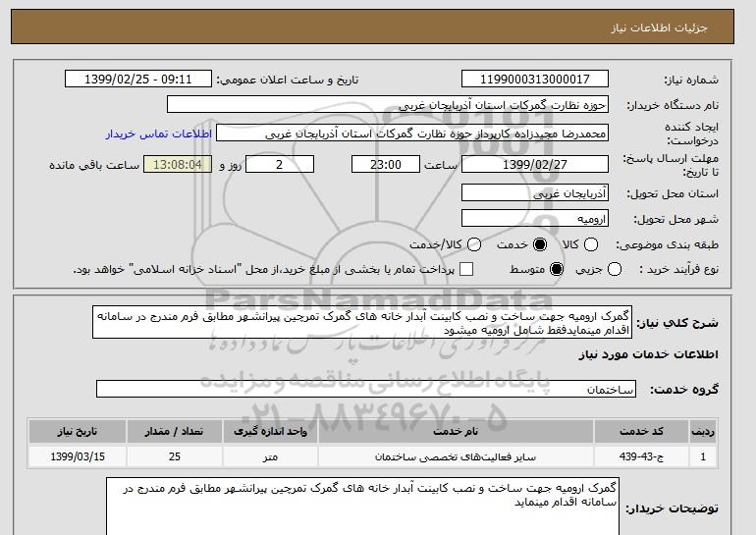Click the اطلاعات خدمات مورد نیاز heading
Image resolution: width=756 pixels, height=535 pixels.
click(x=648, y=354)
